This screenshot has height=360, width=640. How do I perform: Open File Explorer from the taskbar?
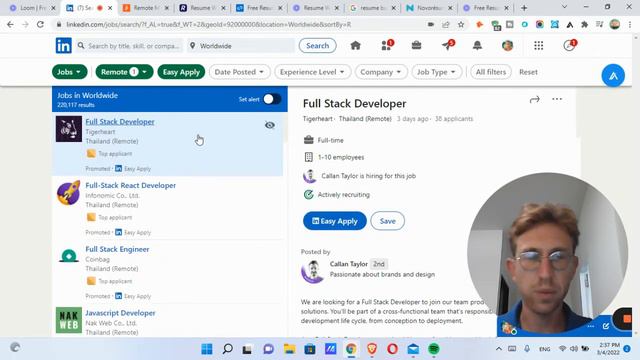tap(289, 349)
